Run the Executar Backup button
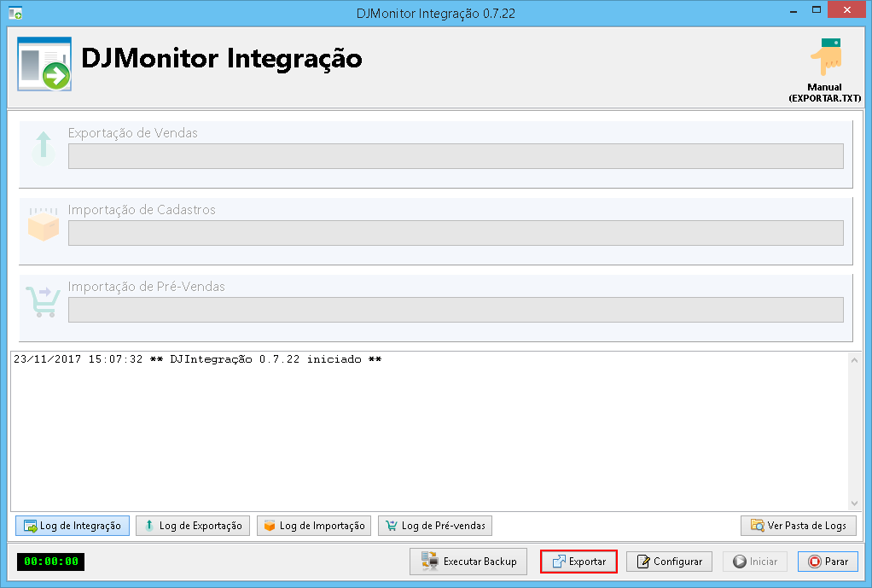The image size is (872, 588). tap(468, 562)
